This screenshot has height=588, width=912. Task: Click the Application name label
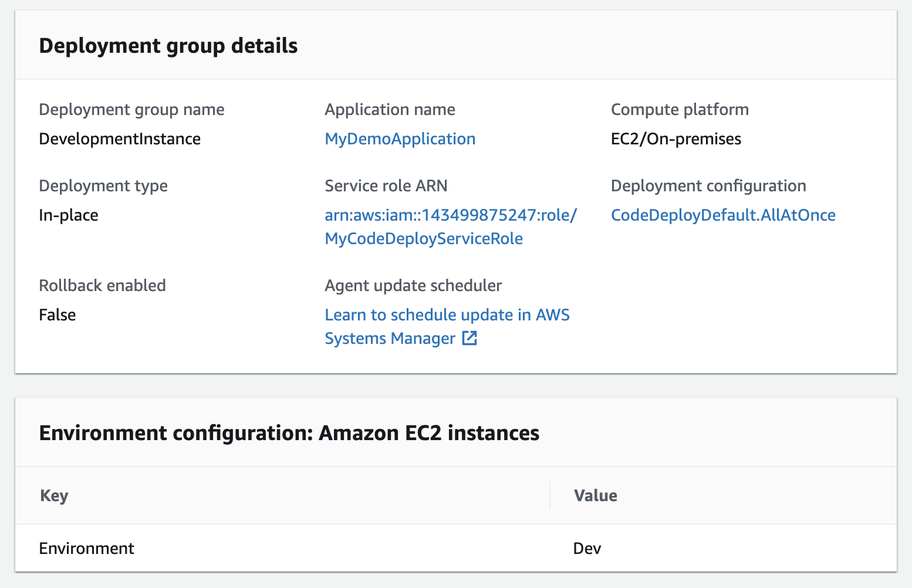point(390,110)
